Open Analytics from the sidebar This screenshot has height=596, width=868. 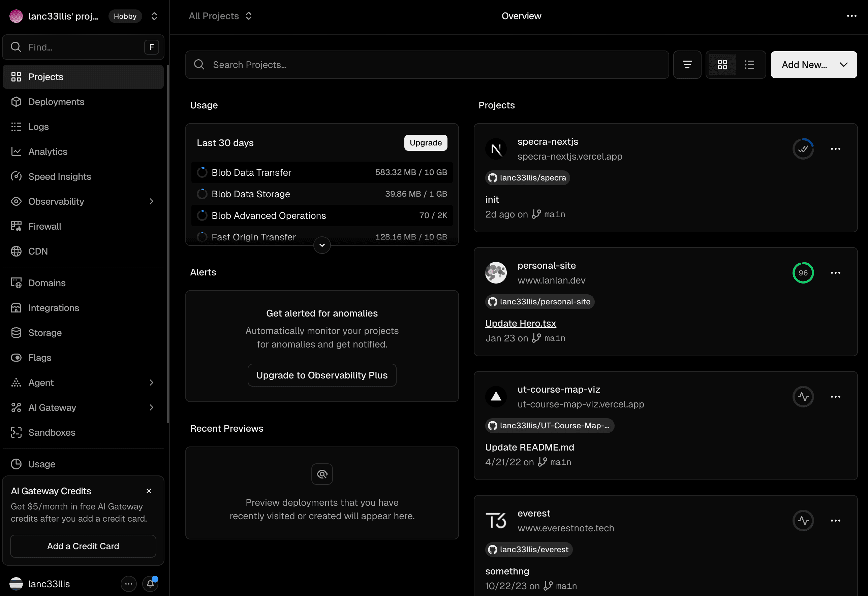(x=49, y=152)
